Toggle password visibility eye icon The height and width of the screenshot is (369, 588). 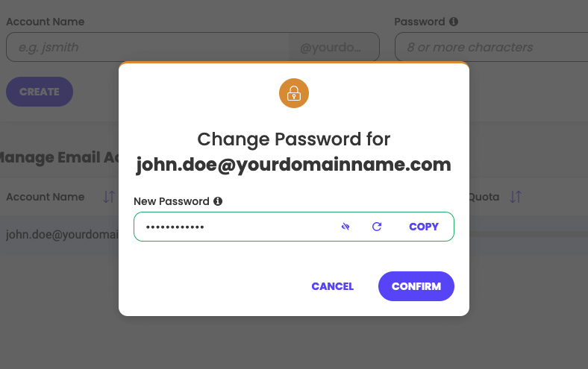click(x=345, y=227)
